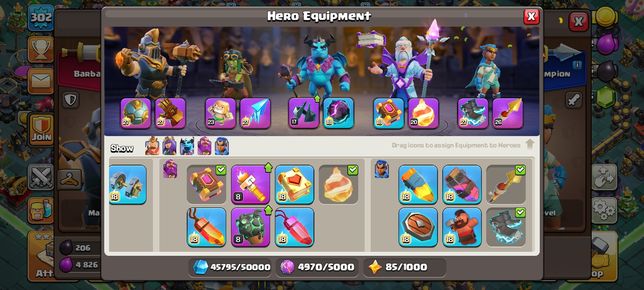Toggle Archer Queen filter in Show row

169,146
